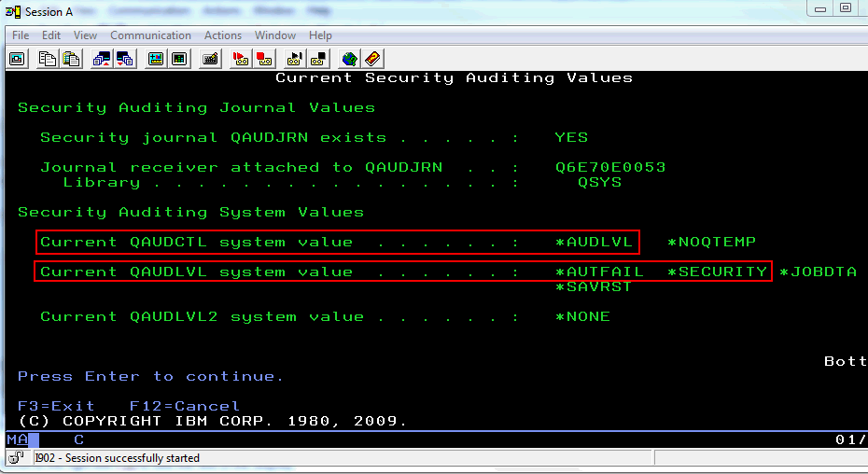Viewport: 868px width, 474px height.
Task: Stop macro recording with red square icon
Action: point(264,59)
